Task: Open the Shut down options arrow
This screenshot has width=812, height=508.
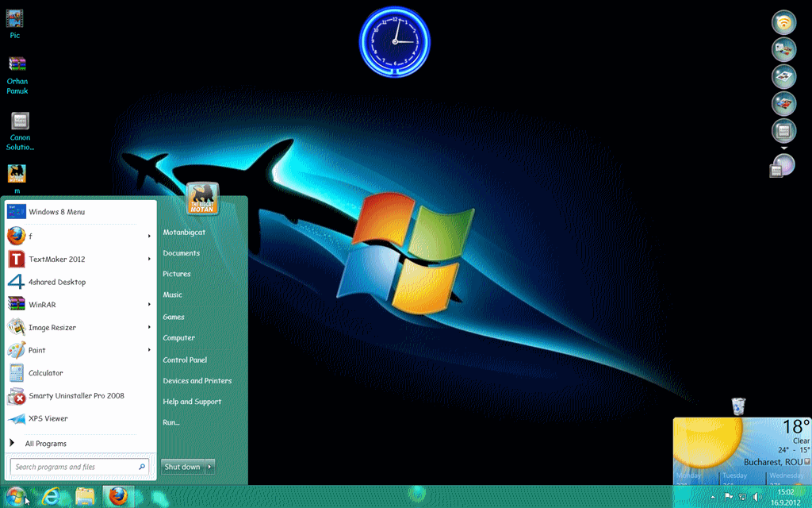Action: click(209, 467)
